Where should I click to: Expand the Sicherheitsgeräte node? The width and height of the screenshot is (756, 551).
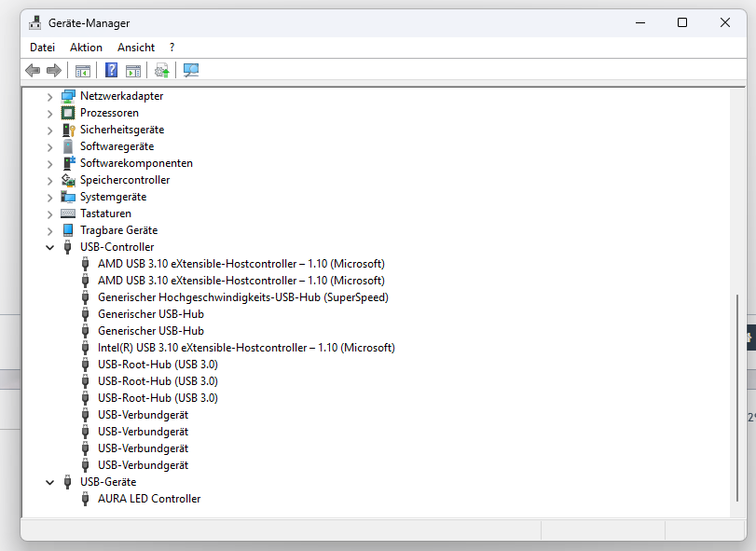49,131
